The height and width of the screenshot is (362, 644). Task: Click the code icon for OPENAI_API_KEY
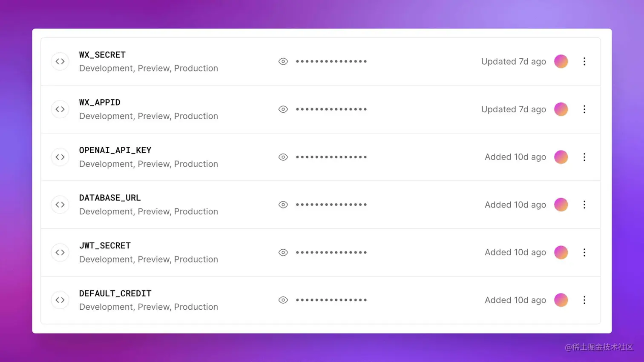click(60, 157)
